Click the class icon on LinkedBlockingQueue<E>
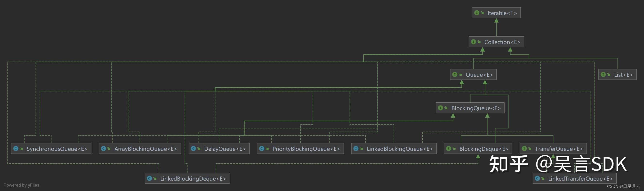Screen dimensions: 644x191 pyautogui.click(x=356, y=149)
